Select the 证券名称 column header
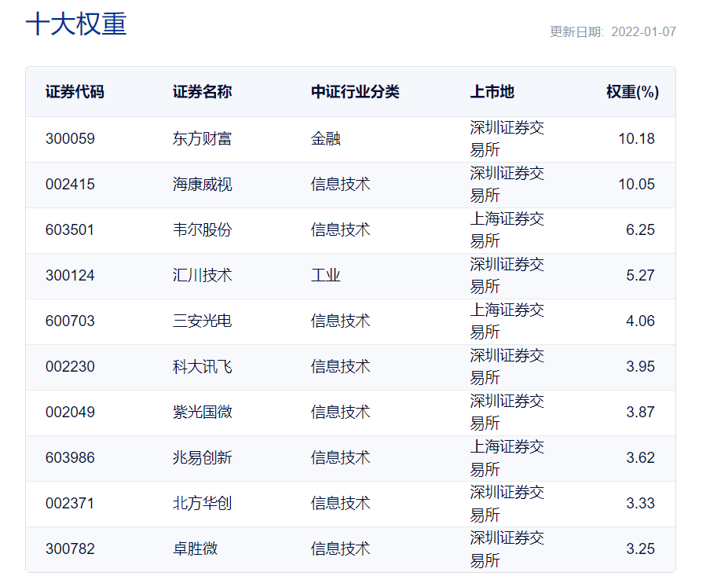 (202, 92)
